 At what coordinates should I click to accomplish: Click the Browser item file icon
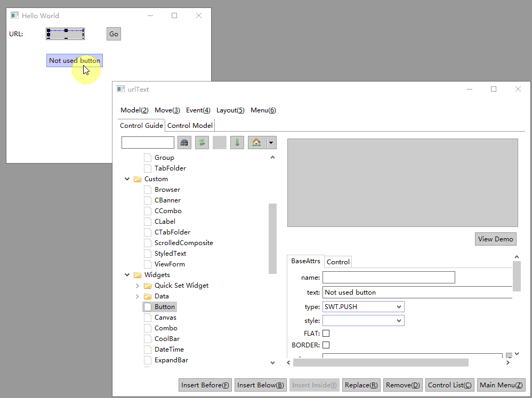pyautogui.click(x=148, y=190)
